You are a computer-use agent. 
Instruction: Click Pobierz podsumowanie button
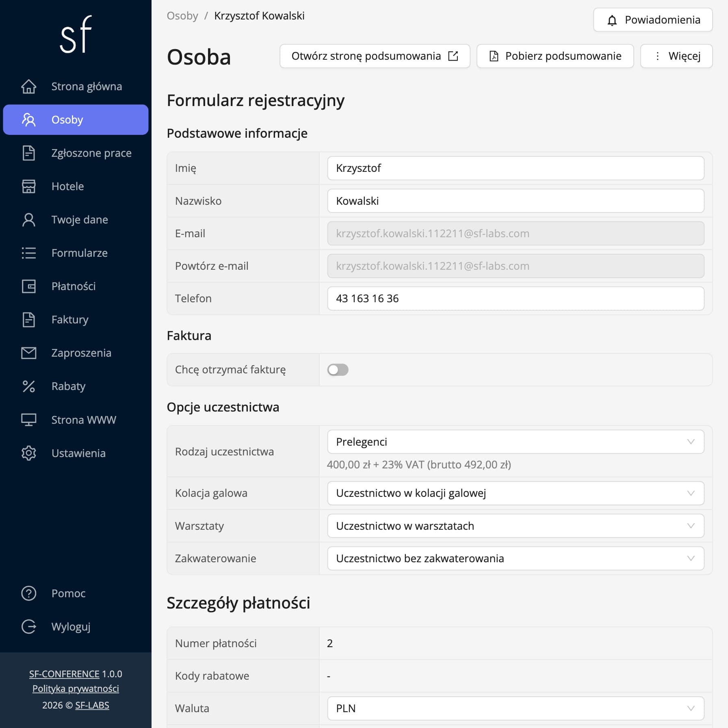click(555, 56)
